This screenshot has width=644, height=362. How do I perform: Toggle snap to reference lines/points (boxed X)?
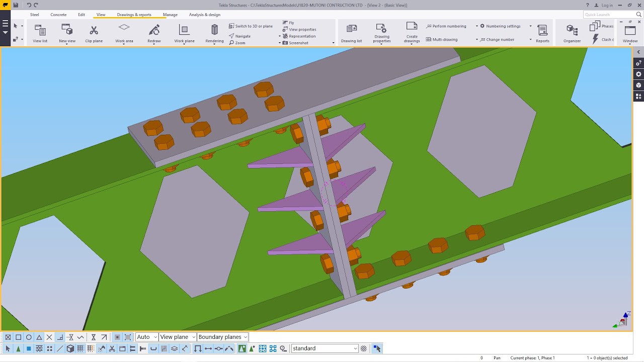(x=8, y=337)
